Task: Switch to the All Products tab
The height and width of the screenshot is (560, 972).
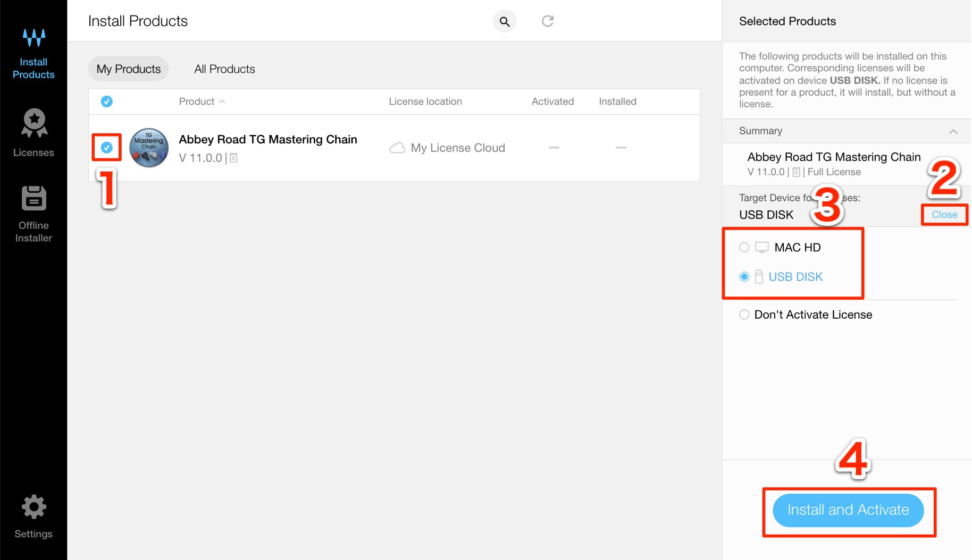Action: 224,69
